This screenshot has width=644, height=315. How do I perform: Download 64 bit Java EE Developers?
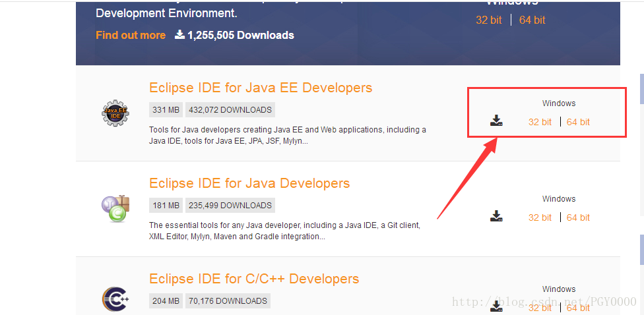[x=578, y=122]
